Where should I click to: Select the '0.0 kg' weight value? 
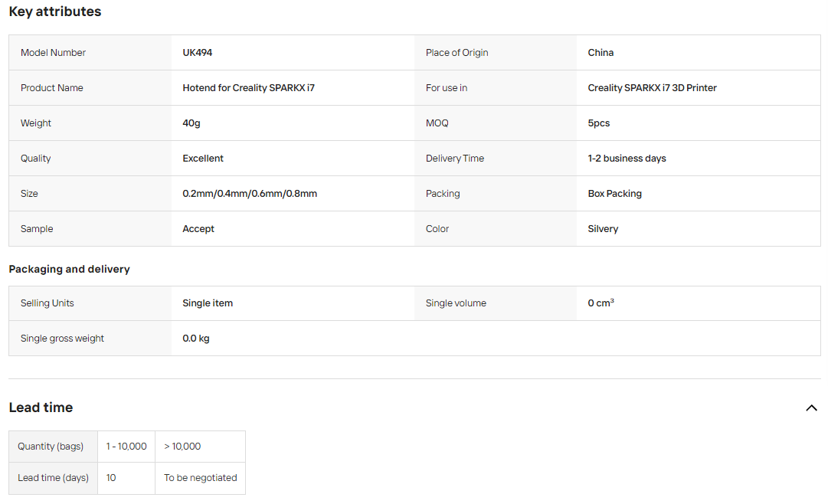[x=196, y=338]
